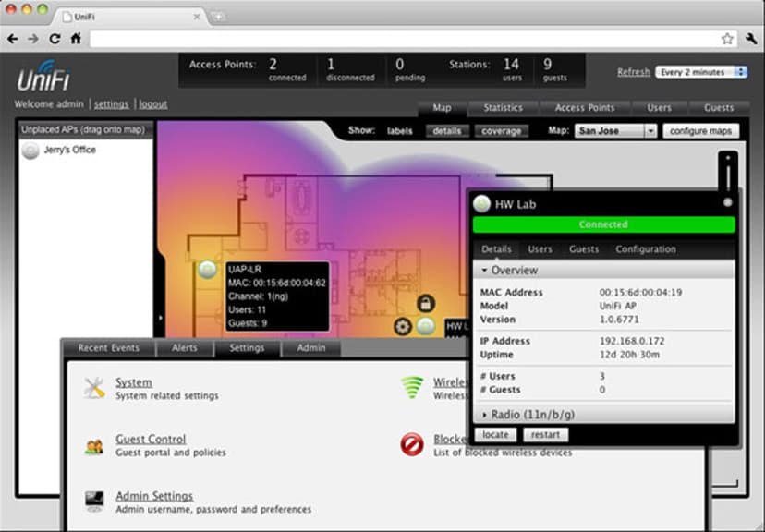Select the Admin bottom tab
765x532 pixels.
click(311, 347)
